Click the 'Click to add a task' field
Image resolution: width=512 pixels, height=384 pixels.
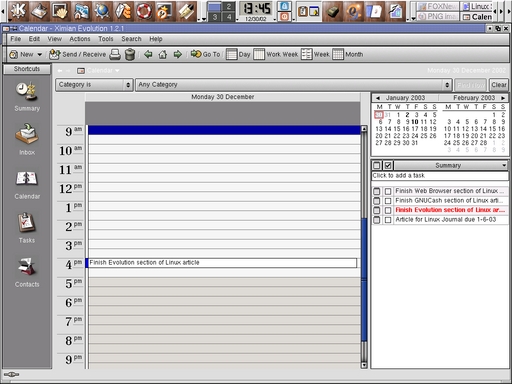pyautogui.click(x=440, y=176)
